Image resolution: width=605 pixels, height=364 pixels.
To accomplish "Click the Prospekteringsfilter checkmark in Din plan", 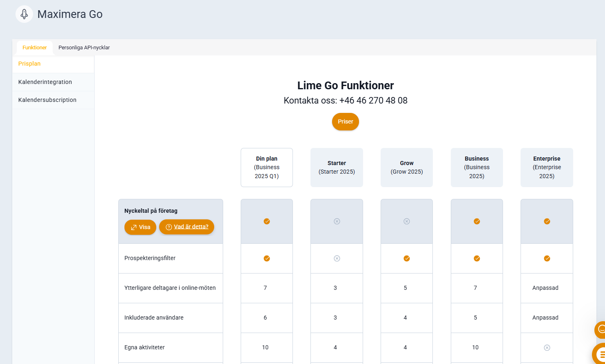I will pyautogui.click(x=267, y=258).
